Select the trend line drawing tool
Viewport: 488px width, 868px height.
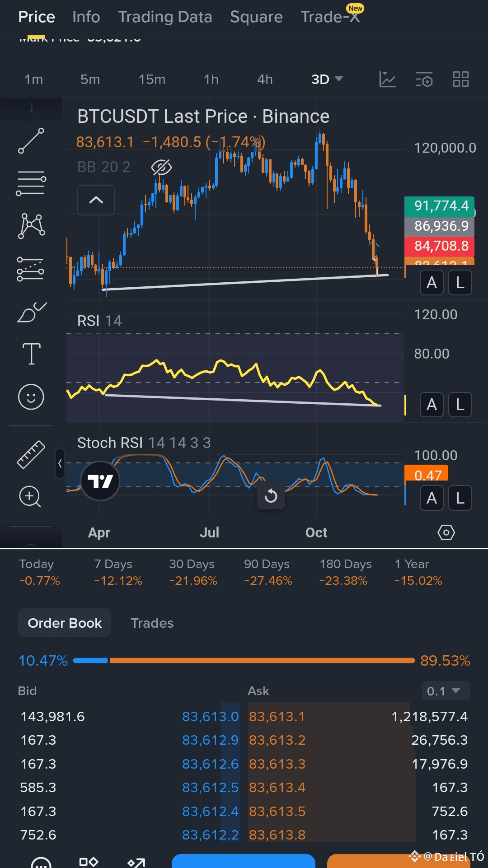coord(31,141)
